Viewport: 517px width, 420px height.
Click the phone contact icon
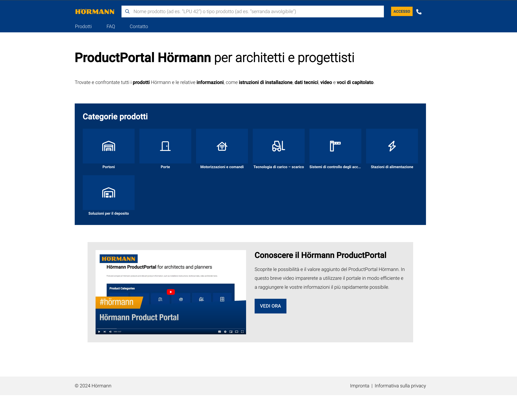[x=419, y=12]
